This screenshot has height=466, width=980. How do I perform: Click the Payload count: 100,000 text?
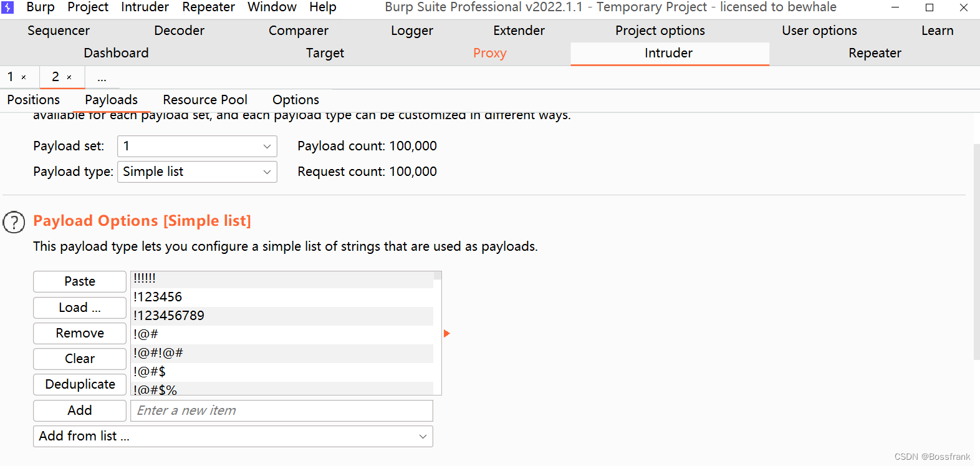367,146
